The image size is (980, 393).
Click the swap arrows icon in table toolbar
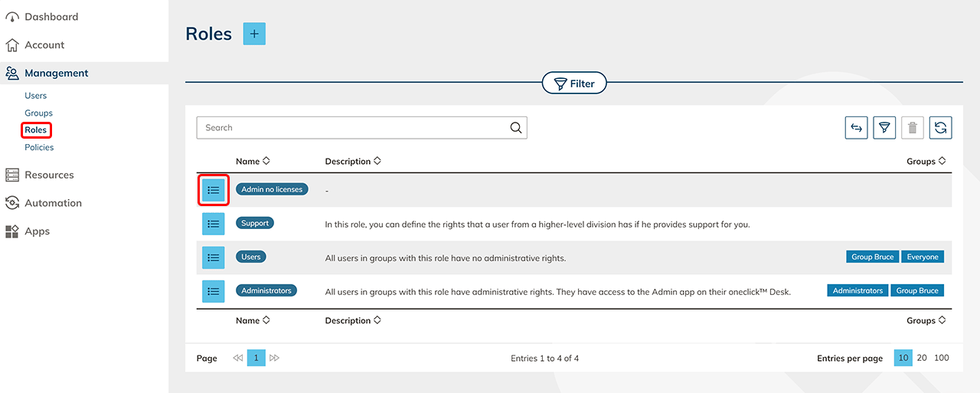point(856,128)
